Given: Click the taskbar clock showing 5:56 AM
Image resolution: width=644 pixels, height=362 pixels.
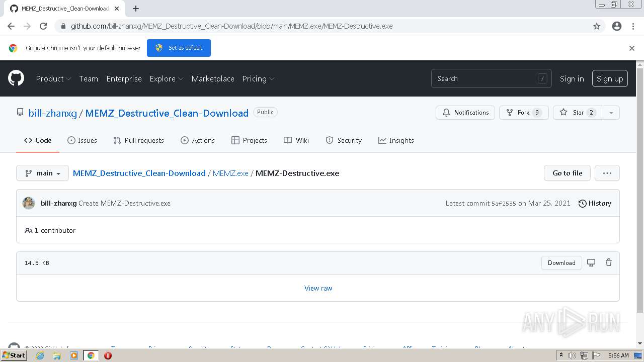Looking at the screenshot, I should tap(618, 355).
